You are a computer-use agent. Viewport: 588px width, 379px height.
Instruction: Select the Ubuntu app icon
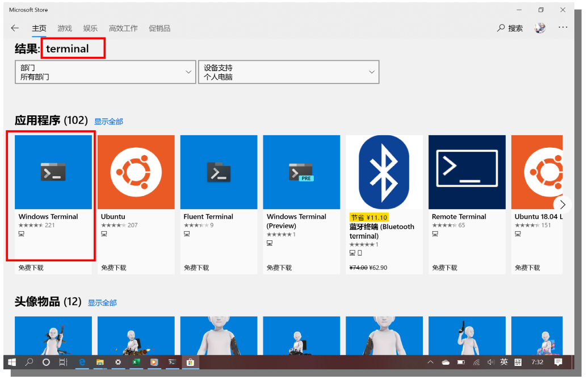click(x=136, y=172)
